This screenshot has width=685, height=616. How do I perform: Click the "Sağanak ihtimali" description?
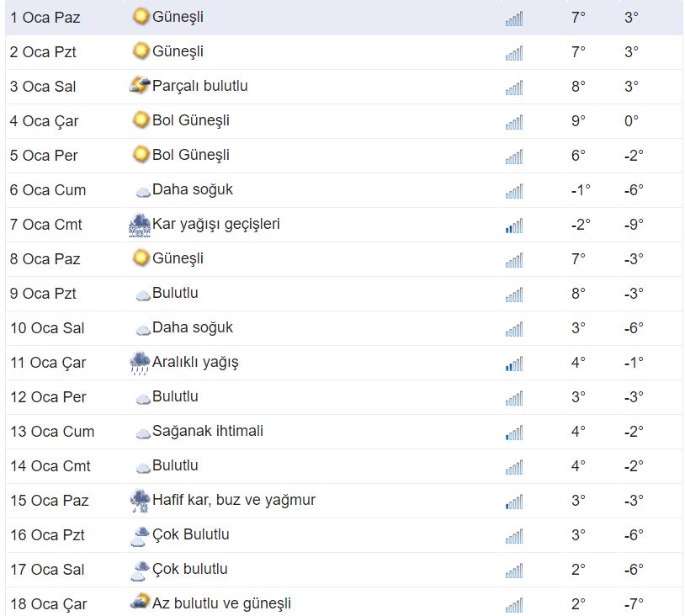tap(208, 431)
